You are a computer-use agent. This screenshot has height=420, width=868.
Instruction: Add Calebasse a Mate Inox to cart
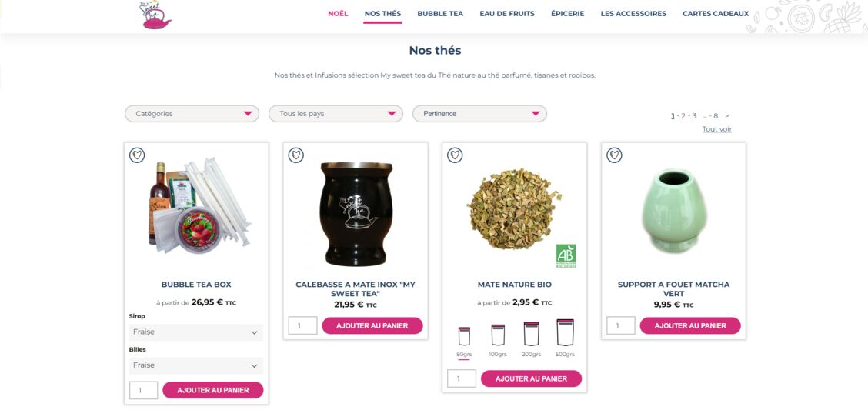pos(372,325)
